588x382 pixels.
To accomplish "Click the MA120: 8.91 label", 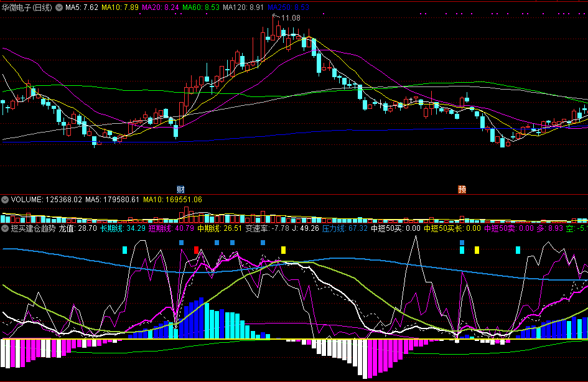I will coord(243,7).
